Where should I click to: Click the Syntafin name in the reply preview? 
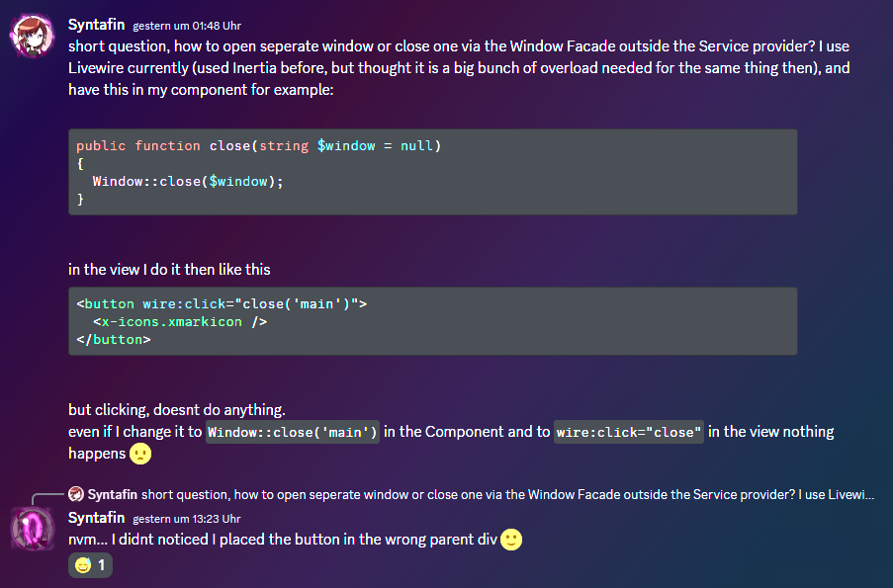point(112,493)
